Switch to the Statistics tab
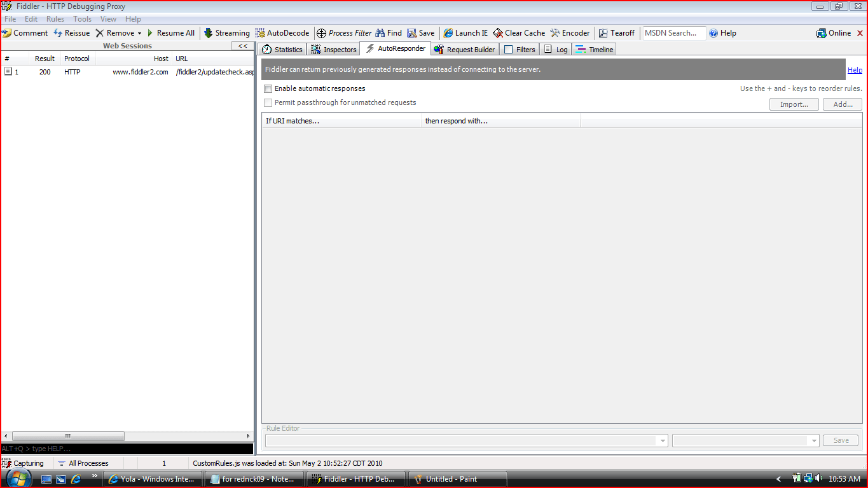Viewport: 868px width, 488px height. [282, 50]
